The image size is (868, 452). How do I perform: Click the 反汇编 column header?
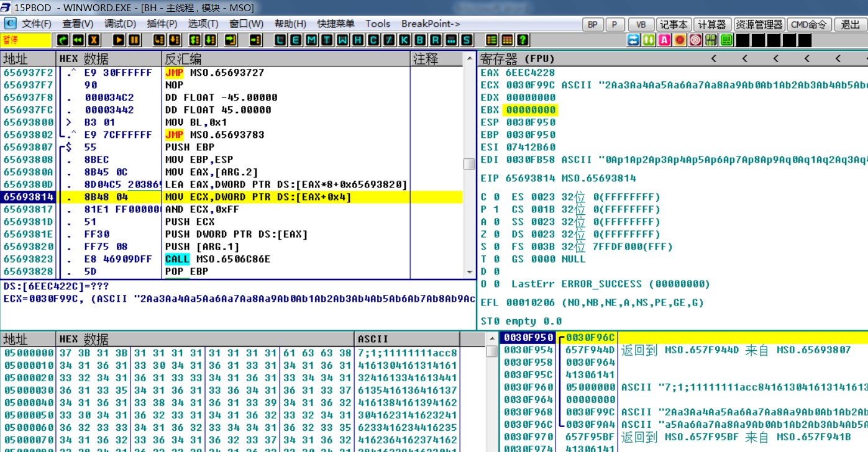coord(286,59)
